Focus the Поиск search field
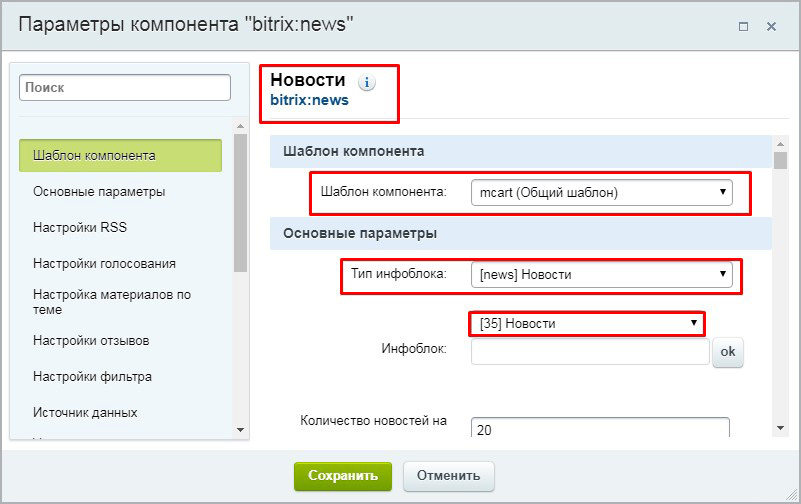Image resolution: width=801 pixels, height=504 pixels. pyautogui.click(x=124, y=88)
